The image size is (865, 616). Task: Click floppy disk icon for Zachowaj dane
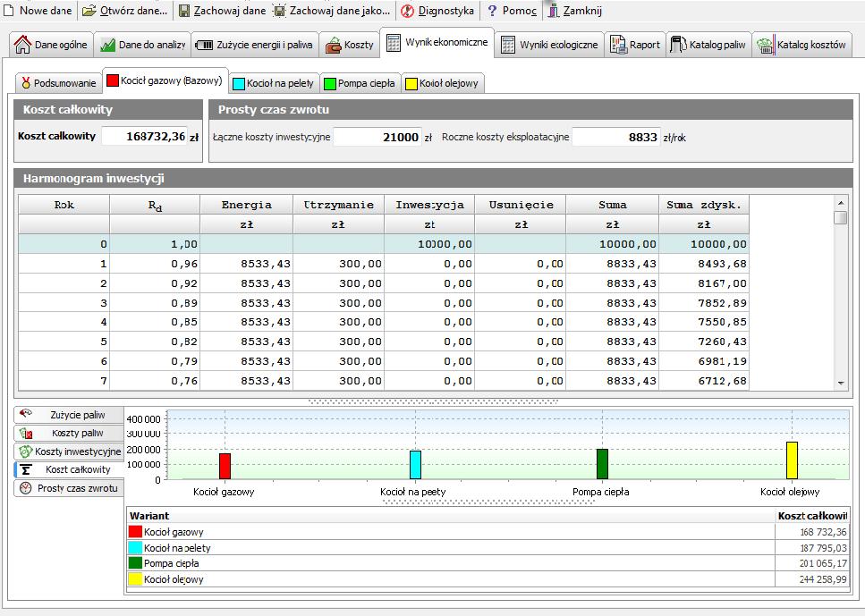point(184,11)
